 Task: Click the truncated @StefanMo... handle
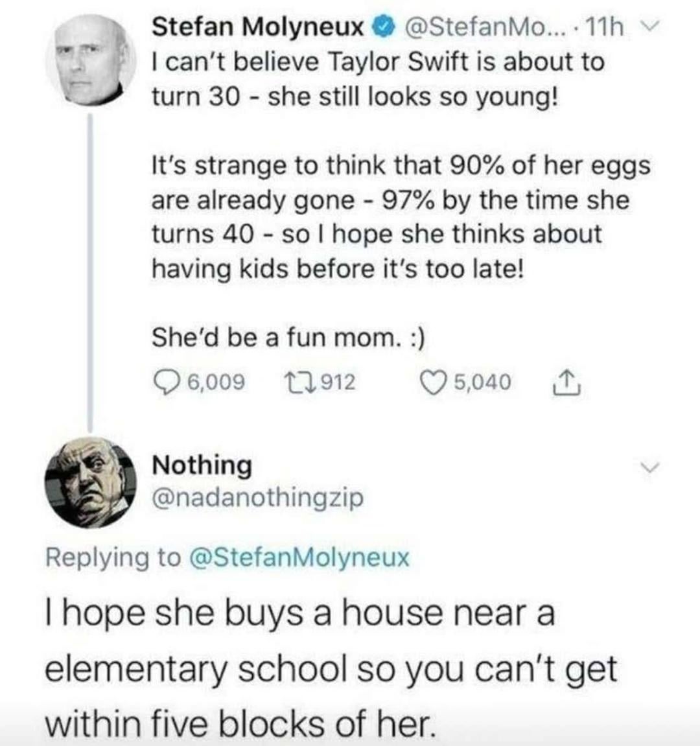click(487, 27)
